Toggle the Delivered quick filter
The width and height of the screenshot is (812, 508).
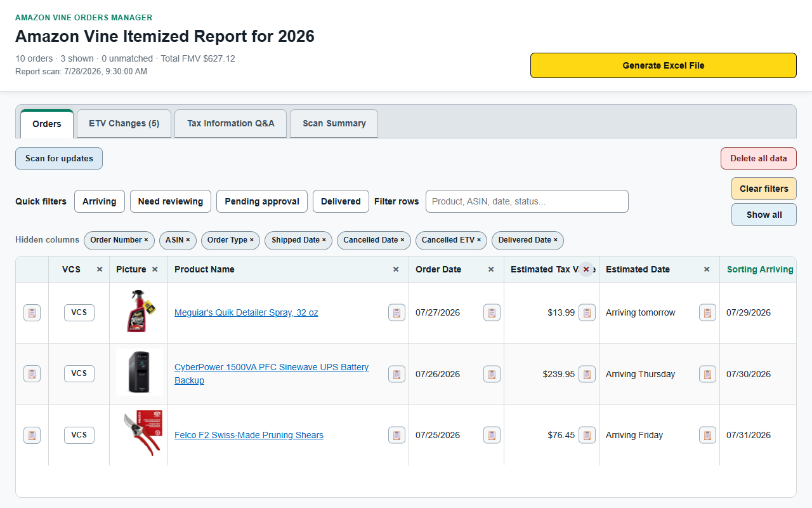341,201
